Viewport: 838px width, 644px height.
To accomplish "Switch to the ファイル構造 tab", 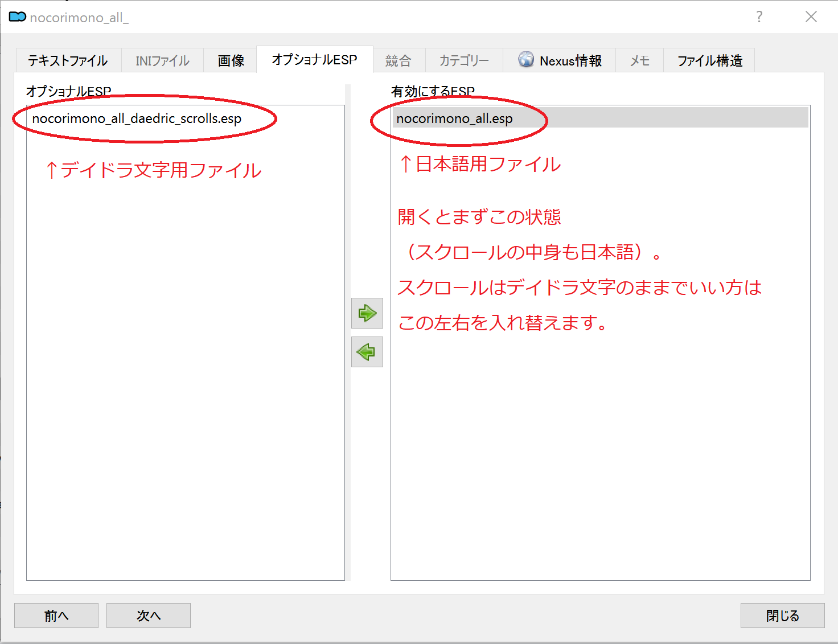I will pyautogui.click(x=709, y=61).
